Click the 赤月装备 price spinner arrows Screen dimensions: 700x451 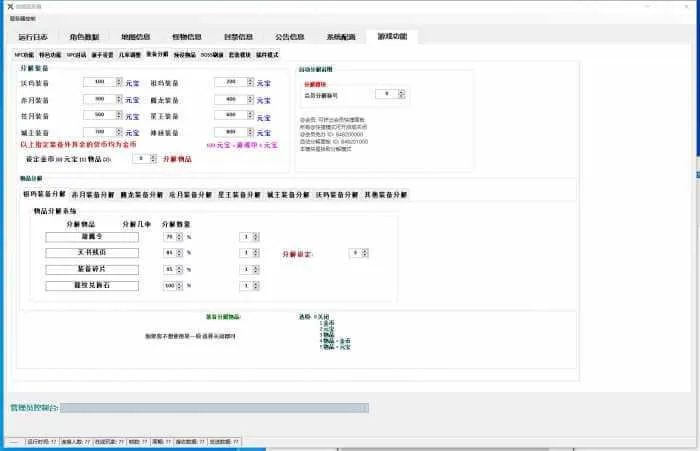119,99
